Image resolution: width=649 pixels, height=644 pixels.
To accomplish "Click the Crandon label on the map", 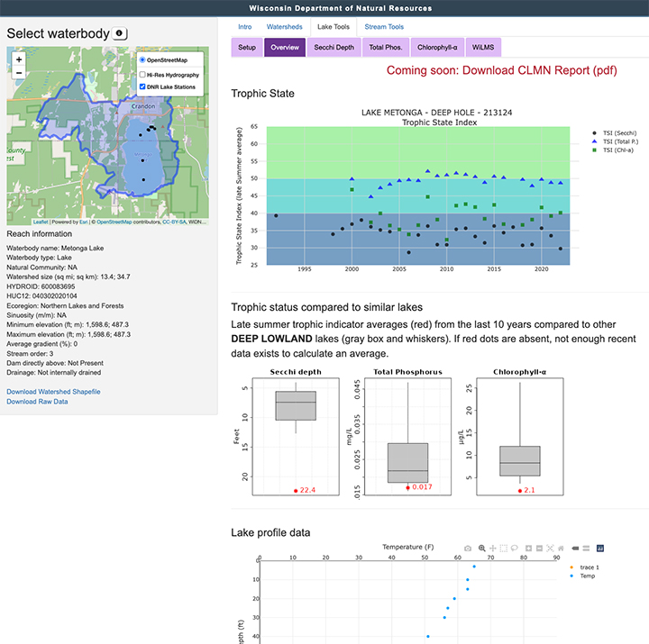I will [x=143, y=106].
